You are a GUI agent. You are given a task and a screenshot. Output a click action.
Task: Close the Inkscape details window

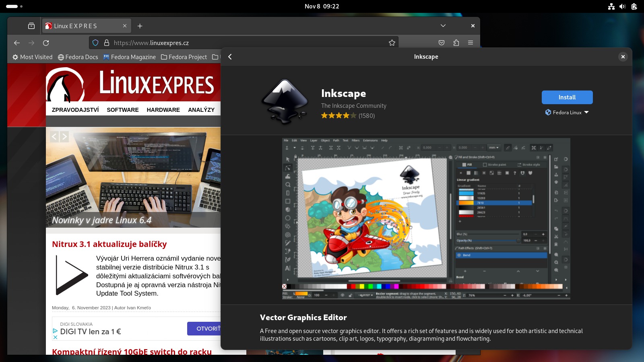pyautogui.click(x=623, y=57)
